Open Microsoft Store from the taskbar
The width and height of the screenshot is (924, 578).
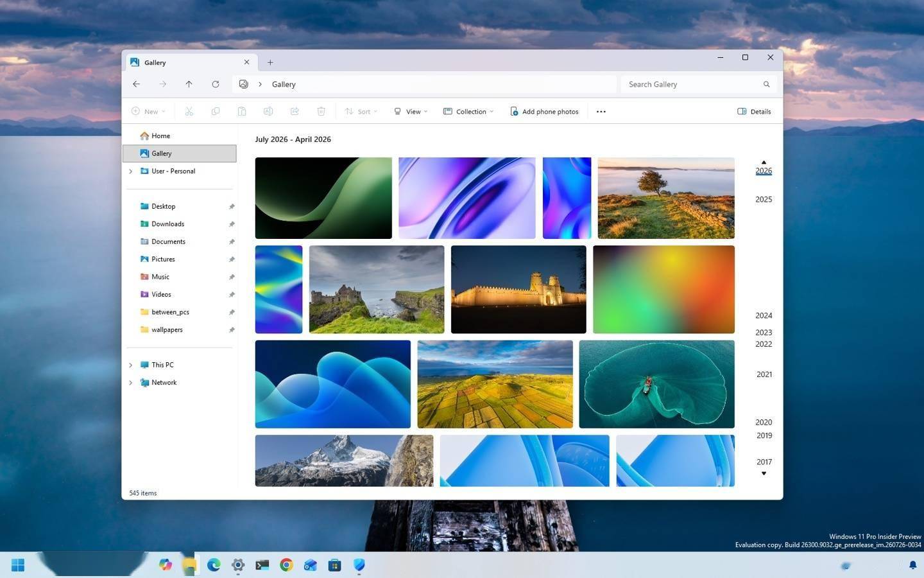pyautogui.click(x=334, y=565)
